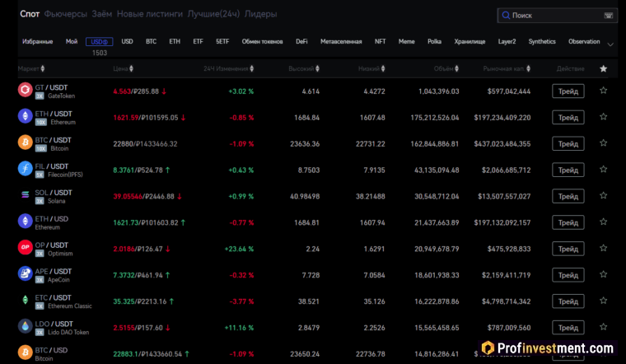Screen dimensions: 626x364
Task: Favorite OP/USDT with its star
Action: (x=603, y=248)
